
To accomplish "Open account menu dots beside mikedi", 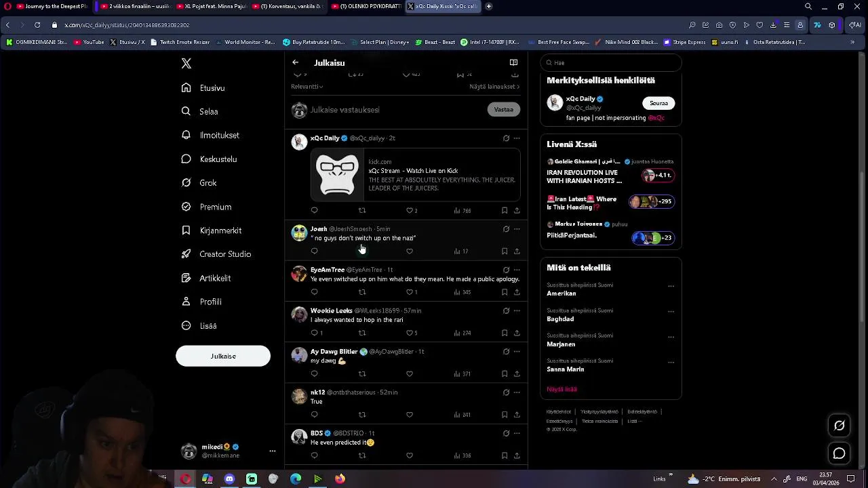I will (x=272, y=451).
